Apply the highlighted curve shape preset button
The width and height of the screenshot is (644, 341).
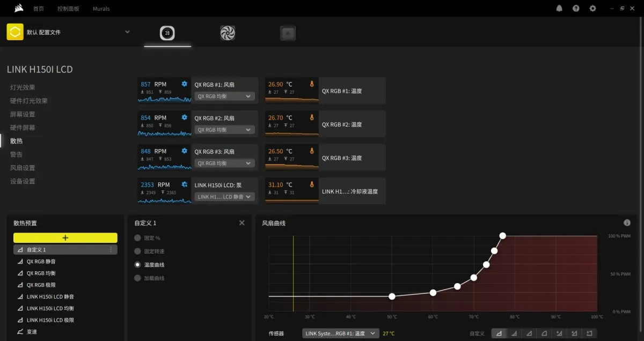(499, 333)
